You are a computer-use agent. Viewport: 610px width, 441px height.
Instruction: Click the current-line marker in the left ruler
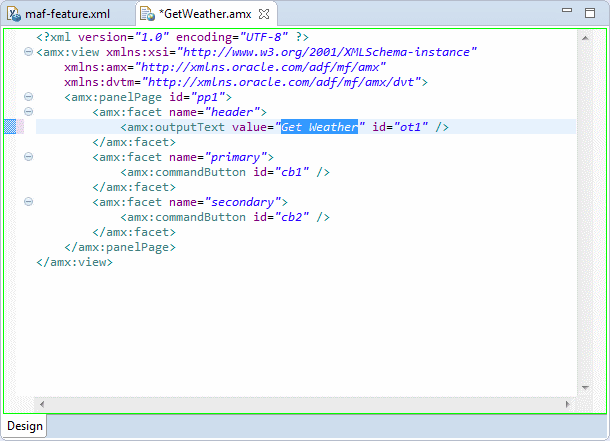pyautogui.click(x=10, y=127)
